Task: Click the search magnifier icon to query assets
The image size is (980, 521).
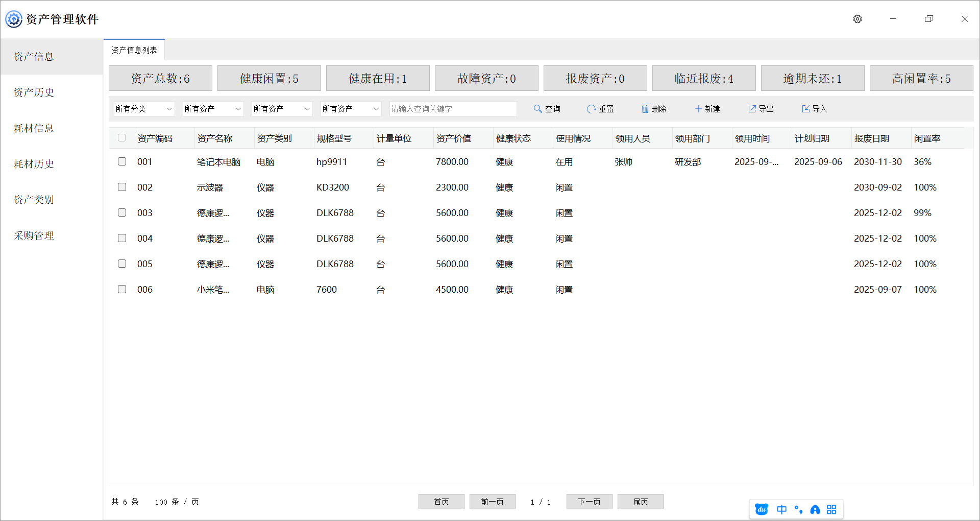Action: pos(537,108)
